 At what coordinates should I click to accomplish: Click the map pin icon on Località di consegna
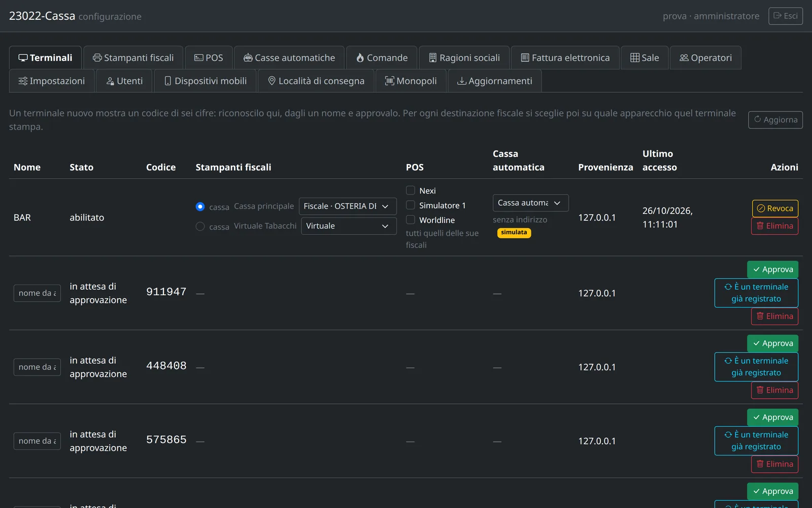click(x=272, y=81)
